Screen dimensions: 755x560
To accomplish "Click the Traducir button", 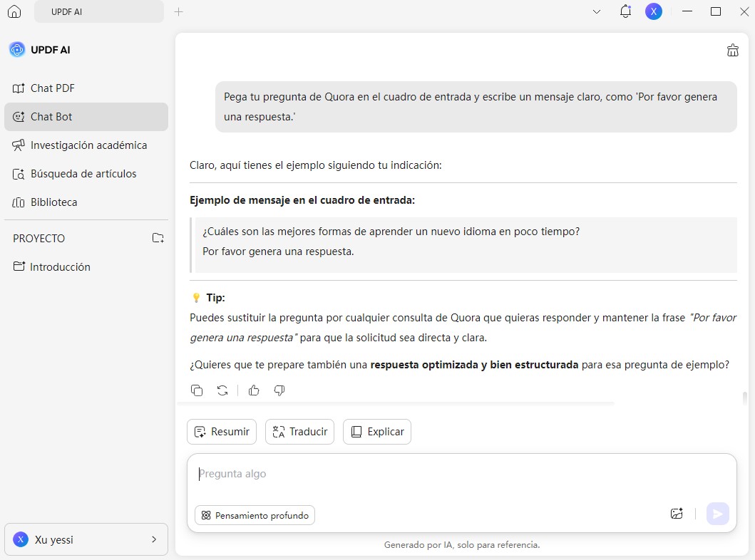I will coord(299,432).
